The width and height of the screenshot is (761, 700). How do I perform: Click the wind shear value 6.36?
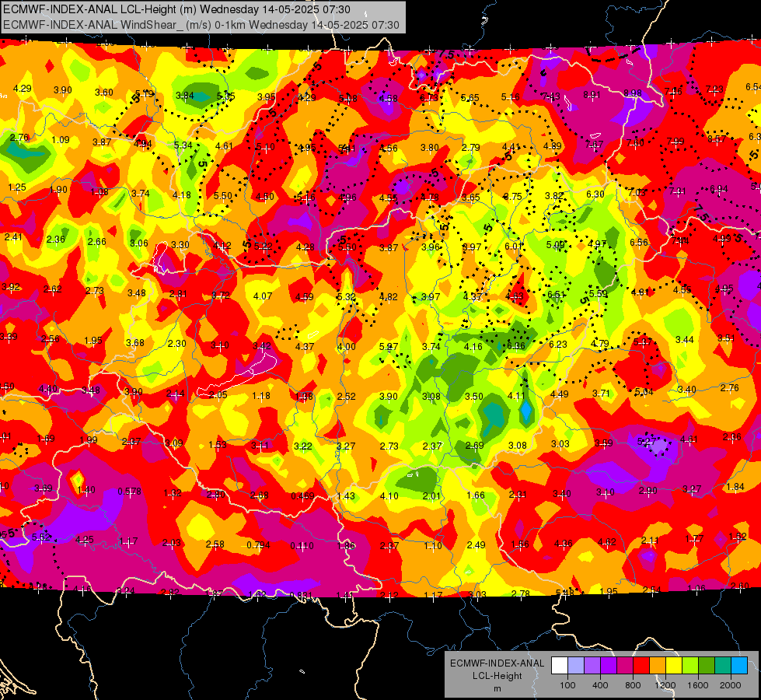click(x=516, y=346)
